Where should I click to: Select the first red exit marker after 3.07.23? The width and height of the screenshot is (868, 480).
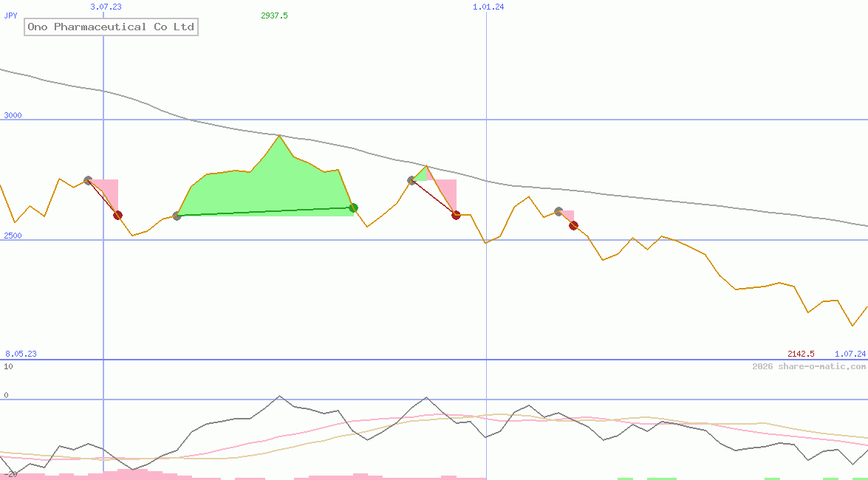tap(117, 216)
